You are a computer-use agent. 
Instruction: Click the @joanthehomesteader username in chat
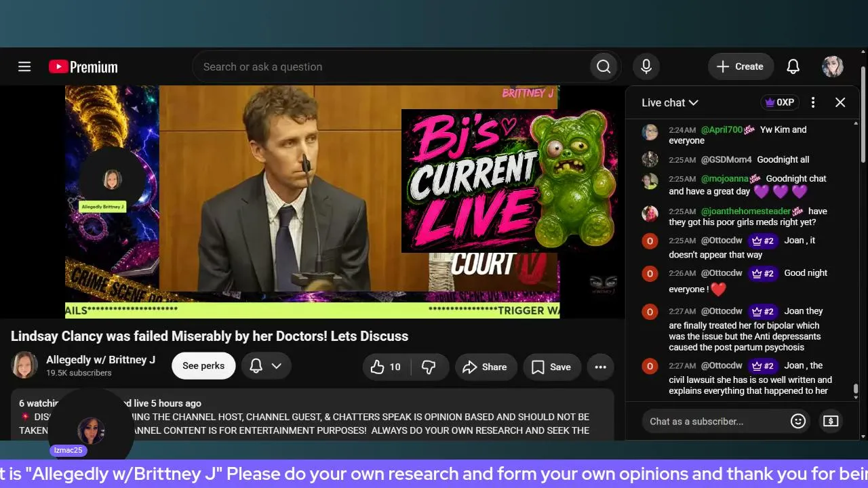[746, 211]
